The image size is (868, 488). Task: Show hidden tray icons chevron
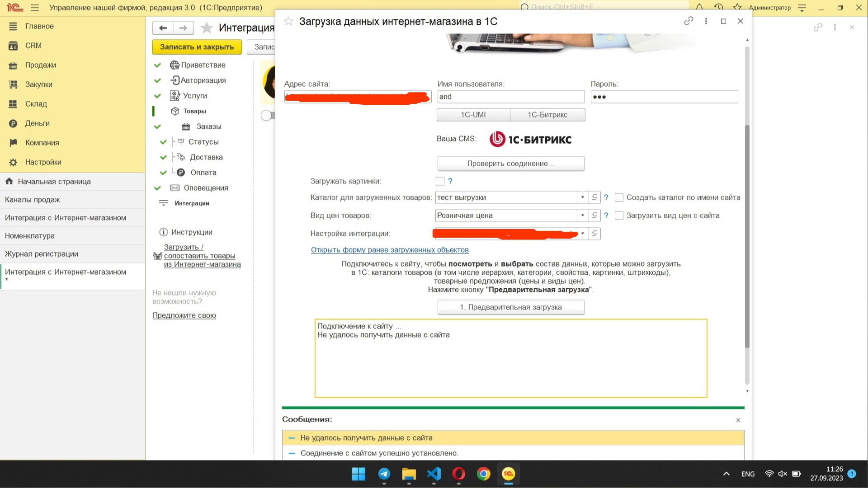click(x=726, y=474)
